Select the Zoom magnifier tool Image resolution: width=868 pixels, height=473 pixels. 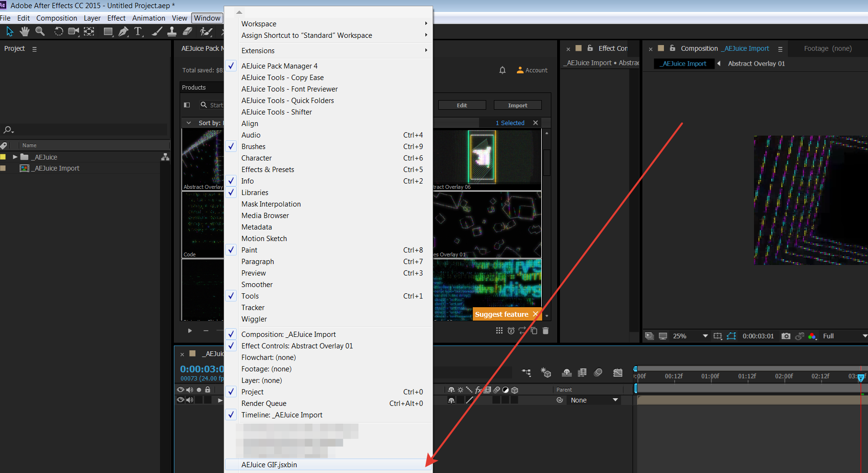click(40, 32)
